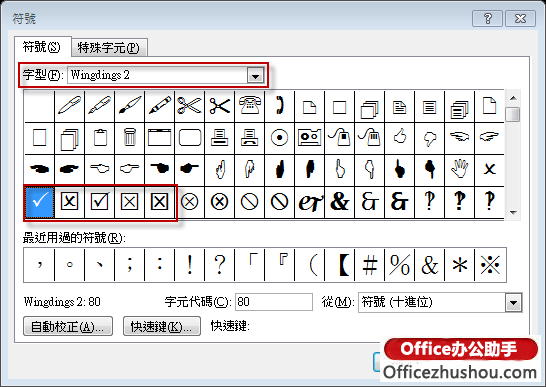The height and width of the screenshot is (387, 546).
Task: Pick the clipboard symbol
Action: click(100, 138)
